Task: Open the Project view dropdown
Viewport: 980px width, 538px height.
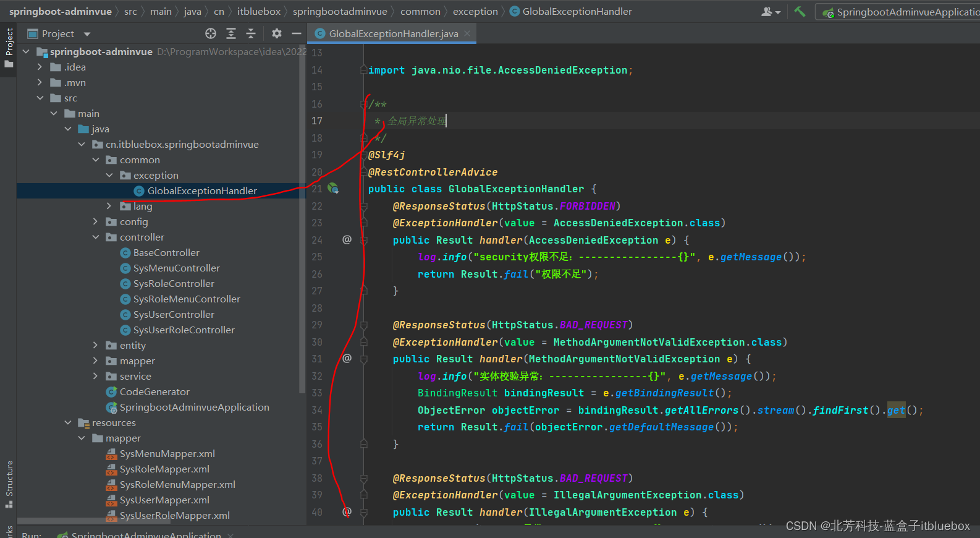Action: tap(87, 34)
